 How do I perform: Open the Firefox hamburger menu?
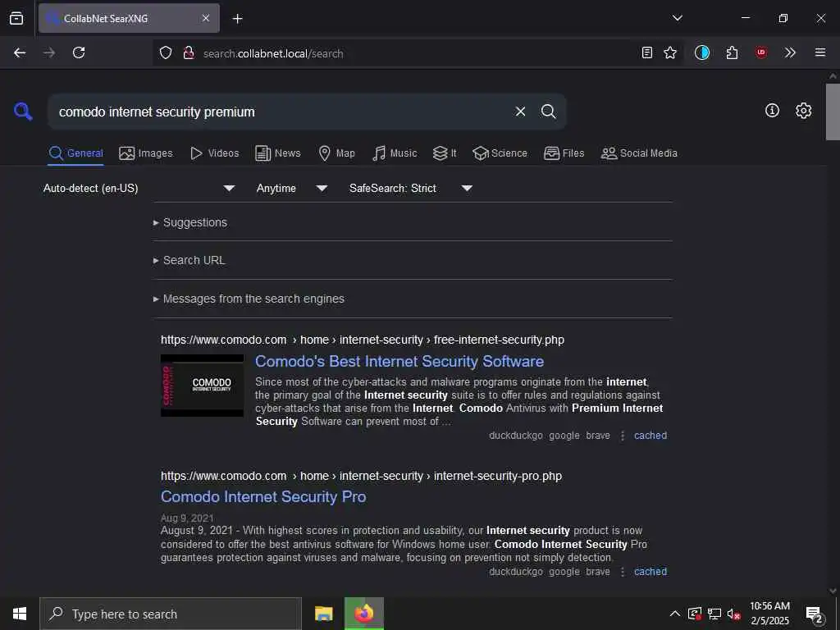click(x=820, y=52)
